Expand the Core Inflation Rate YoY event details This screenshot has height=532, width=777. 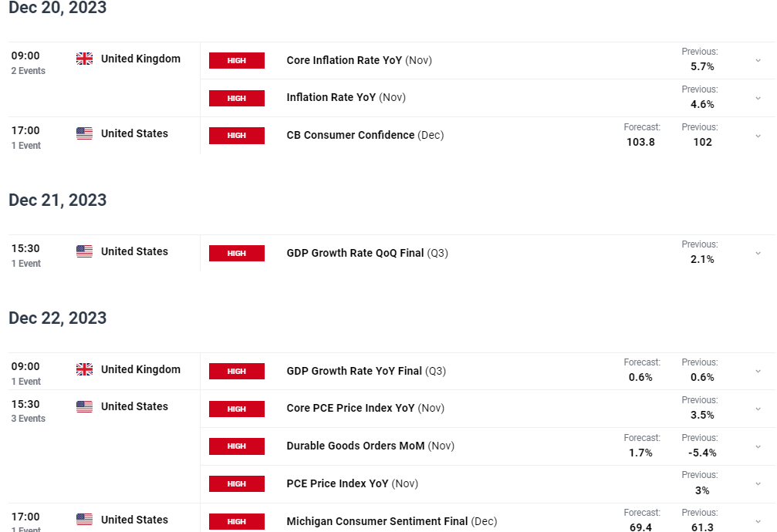[758, 60]
